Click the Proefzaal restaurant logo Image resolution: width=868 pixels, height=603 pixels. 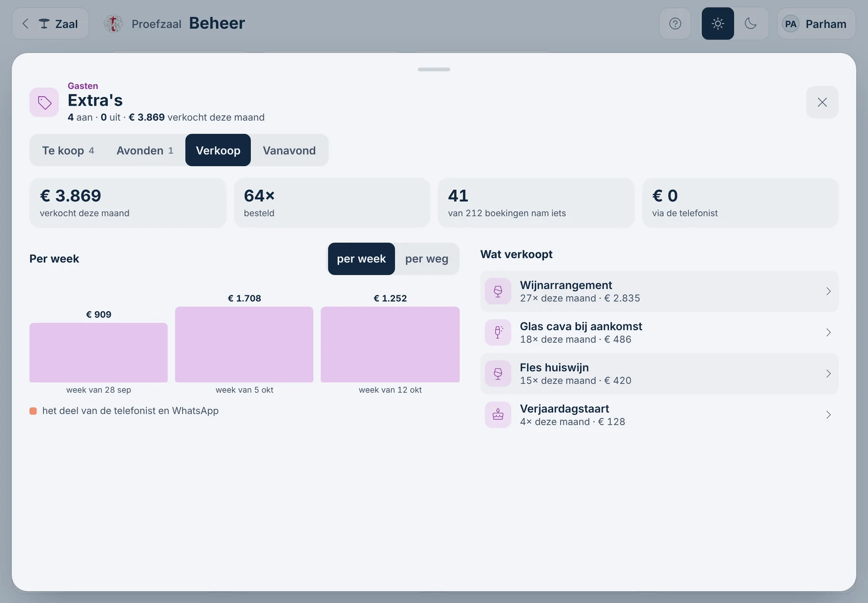[113, 24]
